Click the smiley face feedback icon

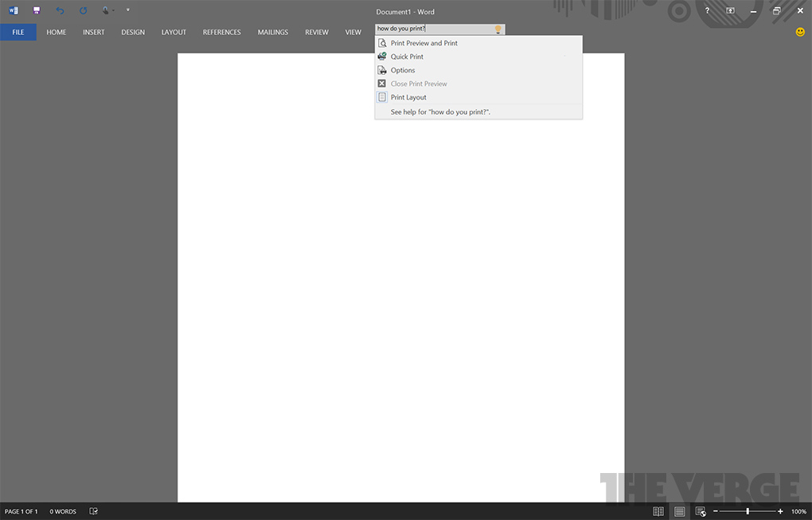[800, 32]
